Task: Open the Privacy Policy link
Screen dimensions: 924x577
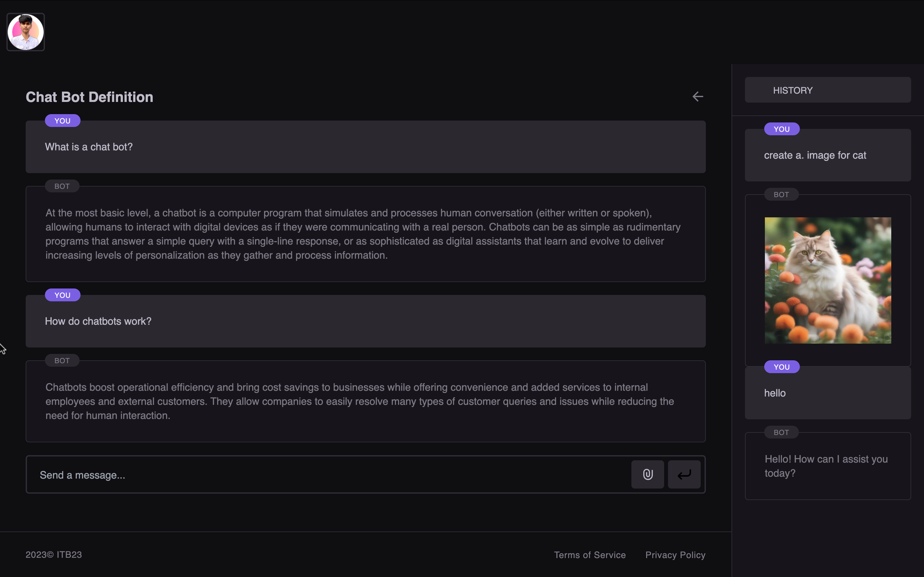Action: click(675, 555)
